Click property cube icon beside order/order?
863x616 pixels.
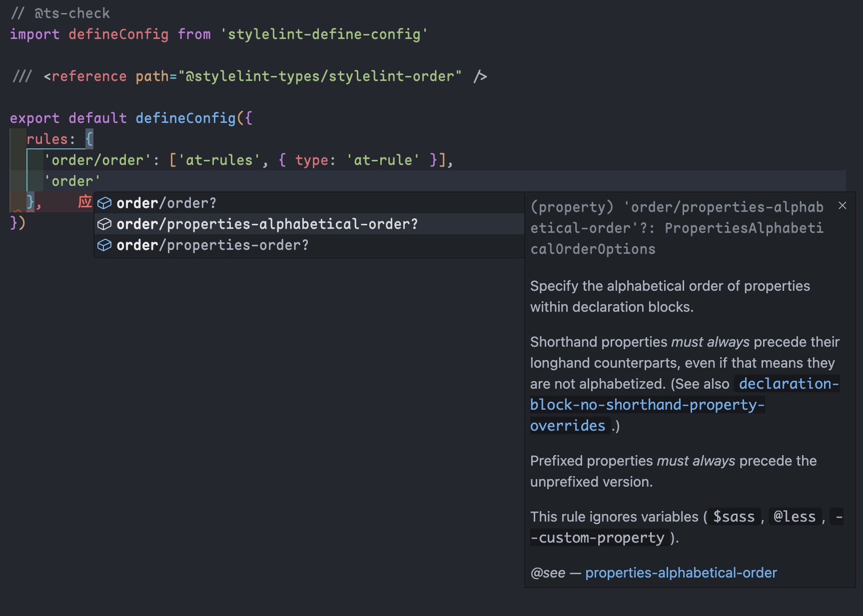(x=104, y=203)
